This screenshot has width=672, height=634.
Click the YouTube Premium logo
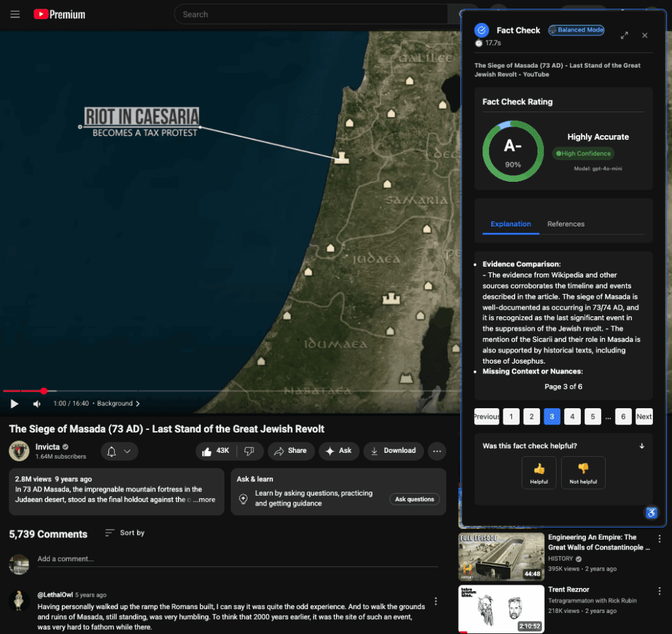pos(60,14)
